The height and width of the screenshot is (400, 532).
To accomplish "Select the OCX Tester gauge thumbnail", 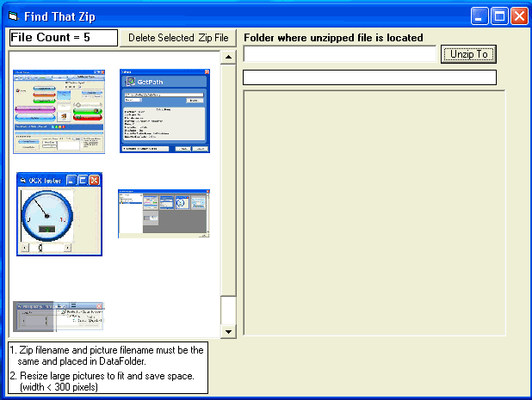I will coord(59,214).
